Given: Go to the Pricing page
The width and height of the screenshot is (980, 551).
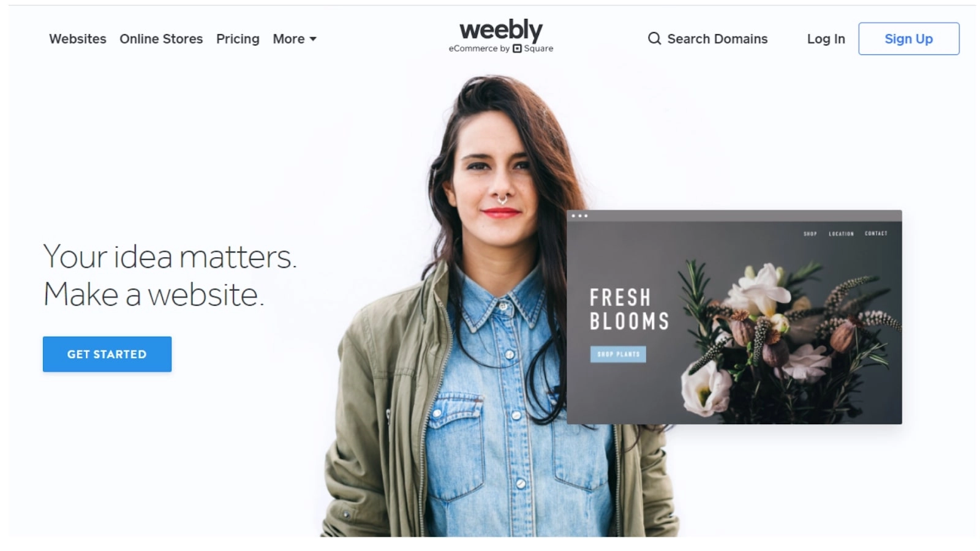Looking at the screenshot, I should click(x=238, y=39).
